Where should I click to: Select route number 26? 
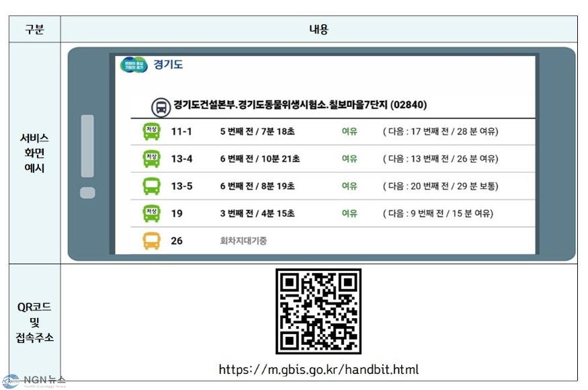click(177, 241)
